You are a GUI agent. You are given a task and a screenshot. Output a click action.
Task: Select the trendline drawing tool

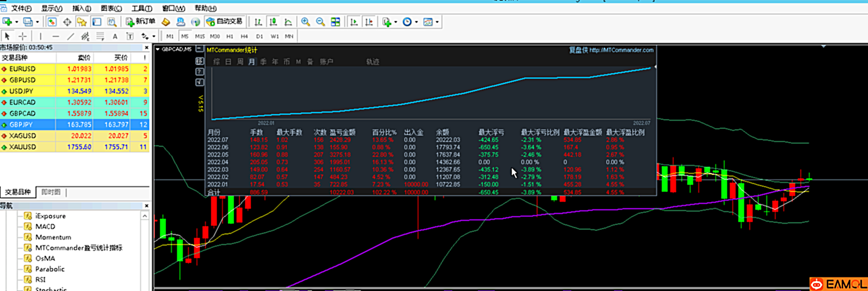pyautogui.click(x=70, y=36)
